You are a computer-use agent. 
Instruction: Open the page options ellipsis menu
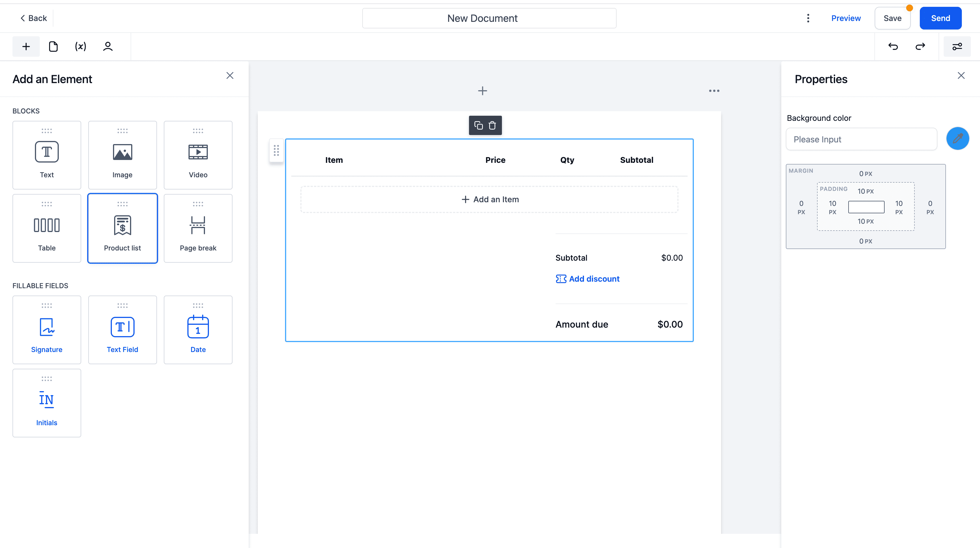click(x=714, y=91)
